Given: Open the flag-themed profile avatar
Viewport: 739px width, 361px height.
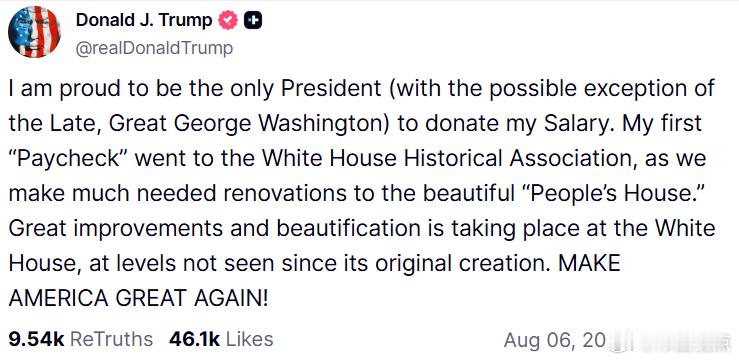Looking at the screenshot, I should click(x=34, y=32).
